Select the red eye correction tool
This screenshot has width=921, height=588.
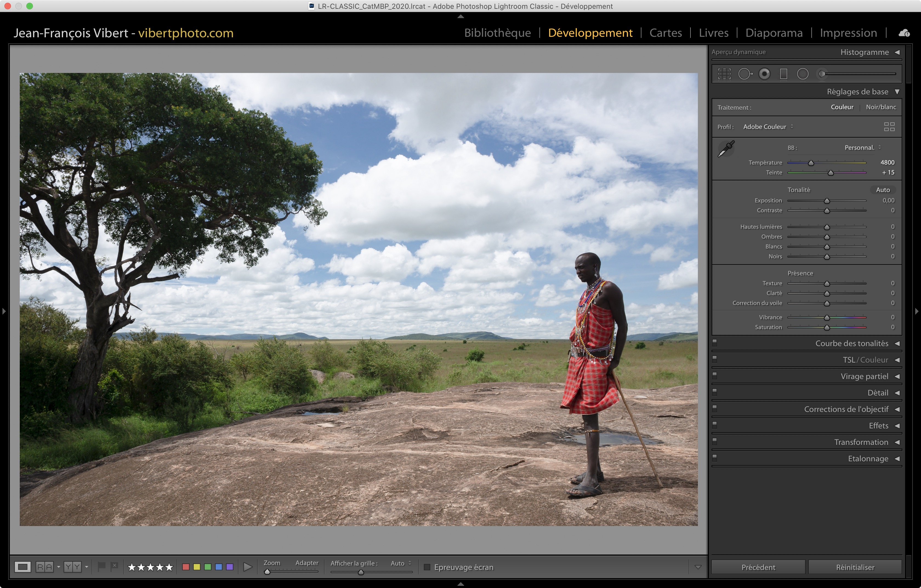764,74
